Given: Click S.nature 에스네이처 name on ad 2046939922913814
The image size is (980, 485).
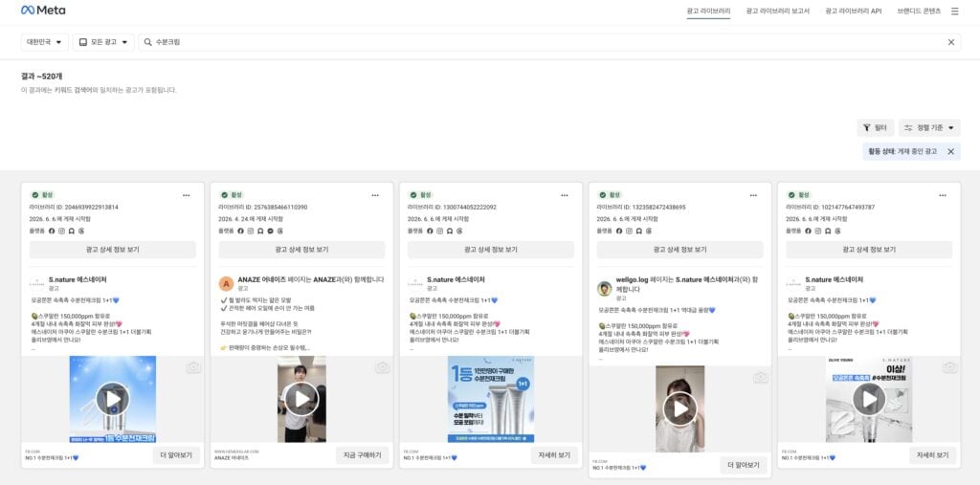Looking at the screenshot, I should point(78,279).
